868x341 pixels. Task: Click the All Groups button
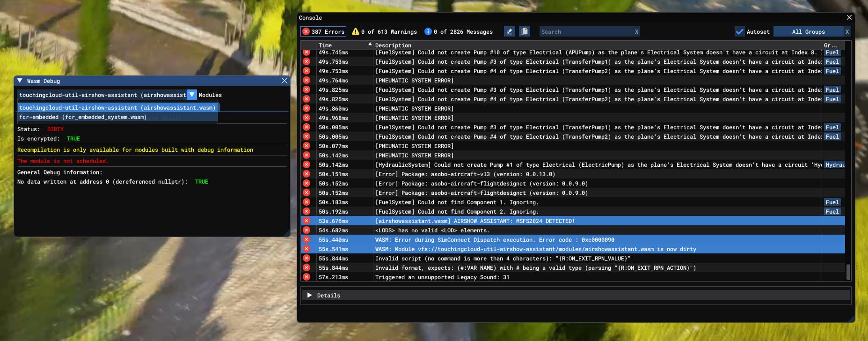click(808, 32)
